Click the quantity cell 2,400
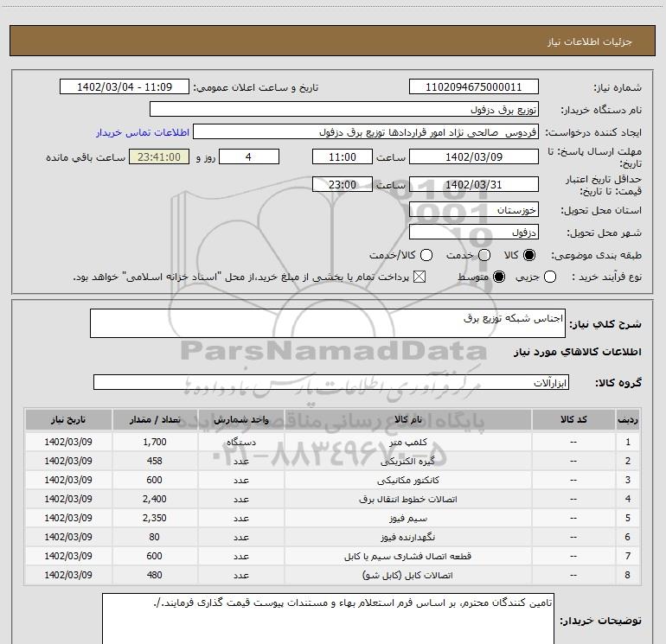Viewport: 666px width, 644px height. tap(155, 500)
